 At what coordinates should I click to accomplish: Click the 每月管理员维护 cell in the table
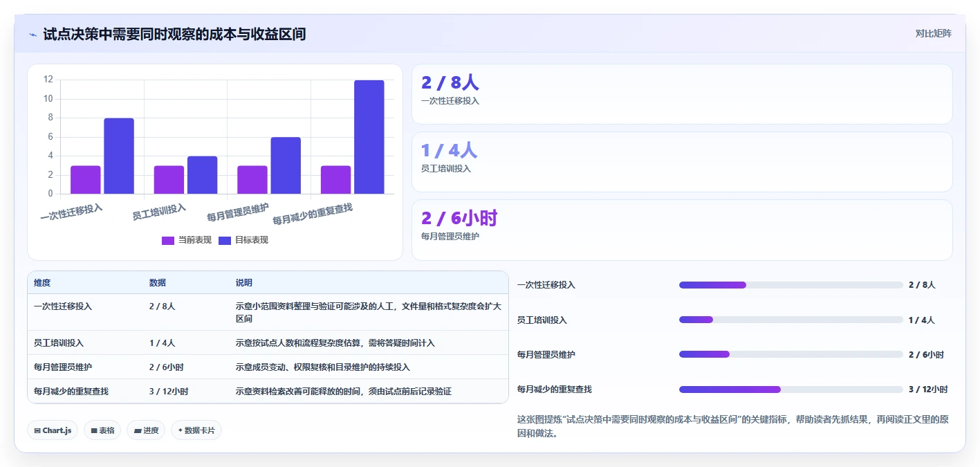[x=63, y=367]
